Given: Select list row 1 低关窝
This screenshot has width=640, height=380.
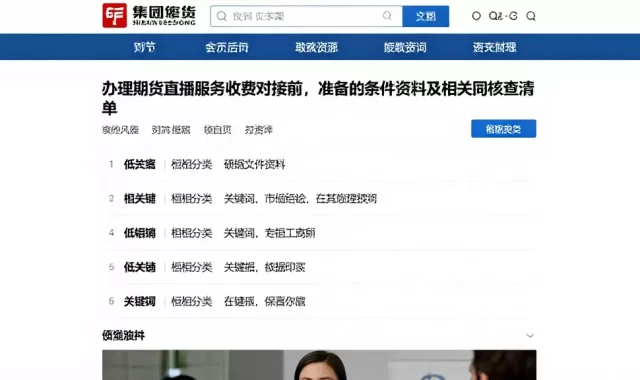Looking at the screenshot, I should (318, 164).
